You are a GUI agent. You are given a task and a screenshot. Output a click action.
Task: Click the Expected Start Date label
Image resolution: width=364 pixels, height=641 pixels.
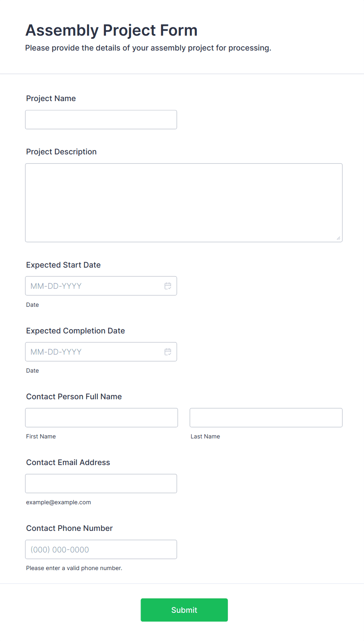tap(63, 265)
